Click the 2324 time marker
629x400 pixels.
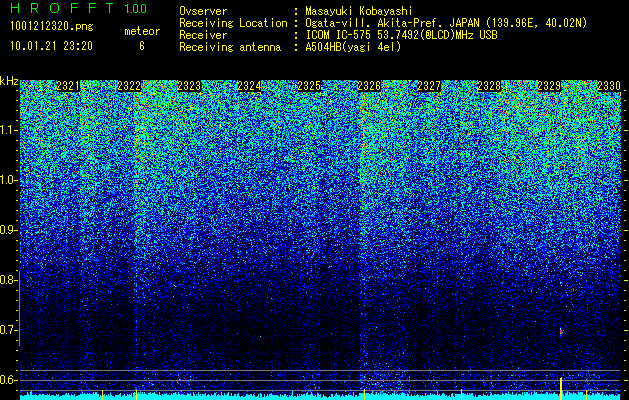click(x=249, y=86)
